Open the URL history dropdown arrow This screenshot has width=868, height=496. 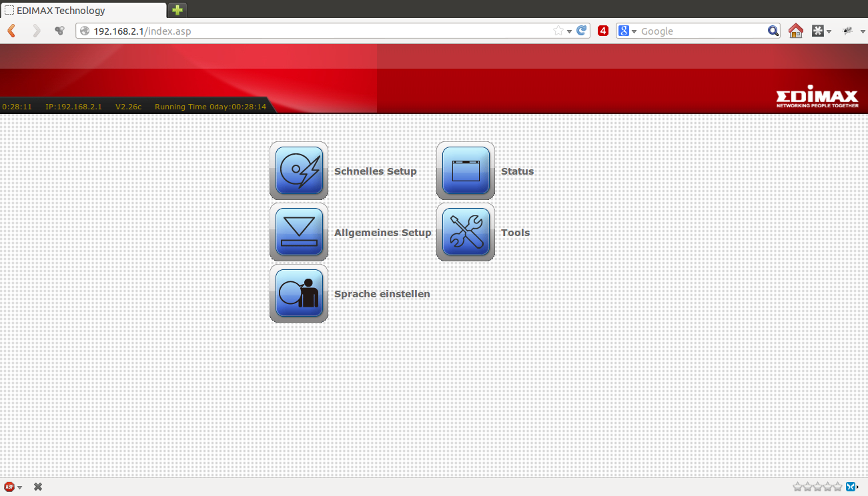[569, 31]
